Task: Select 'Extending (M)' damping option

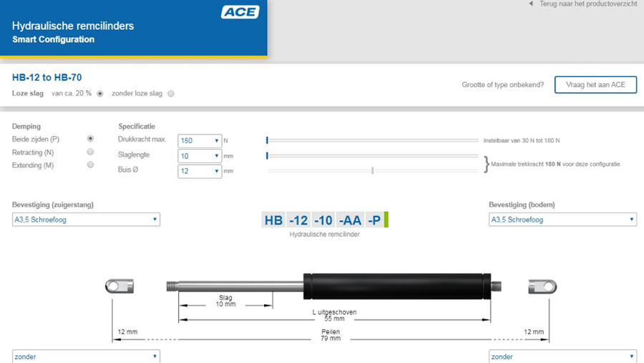Action: tap(90, 165)
